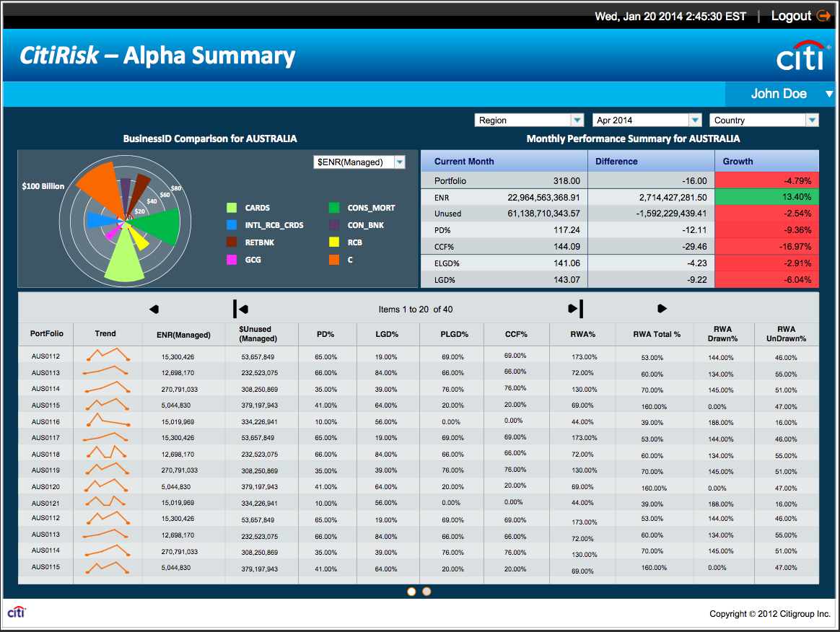
Task: Open the trend sparkline for AUS0117
Action: click(x=105, y=437)
